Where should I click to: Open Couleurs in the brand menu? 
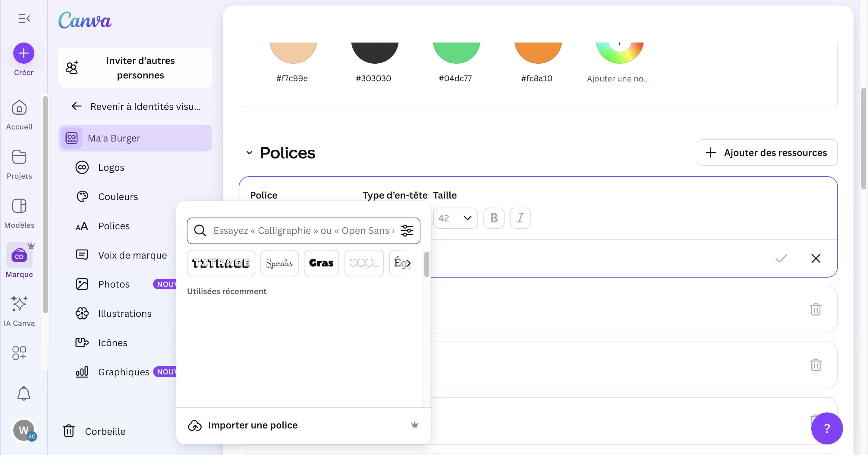pos(118,197)
